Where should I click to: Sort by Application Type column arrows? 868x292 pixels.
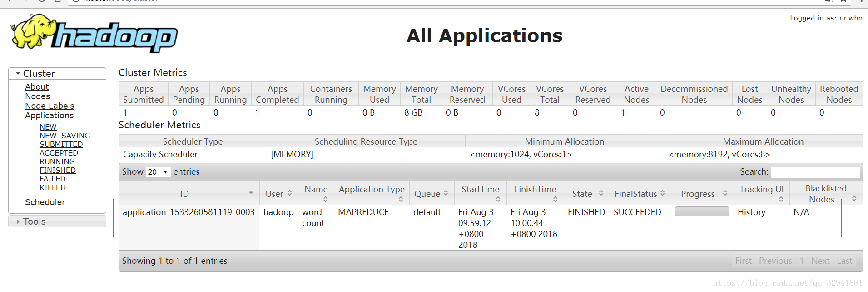tap(401, 199)
